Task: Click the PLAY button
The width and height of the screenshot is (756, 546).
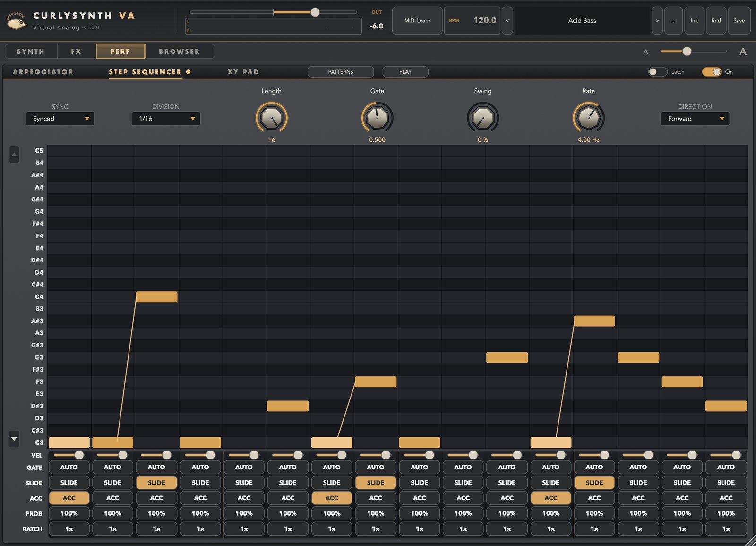Action: [x=405, y=72]
